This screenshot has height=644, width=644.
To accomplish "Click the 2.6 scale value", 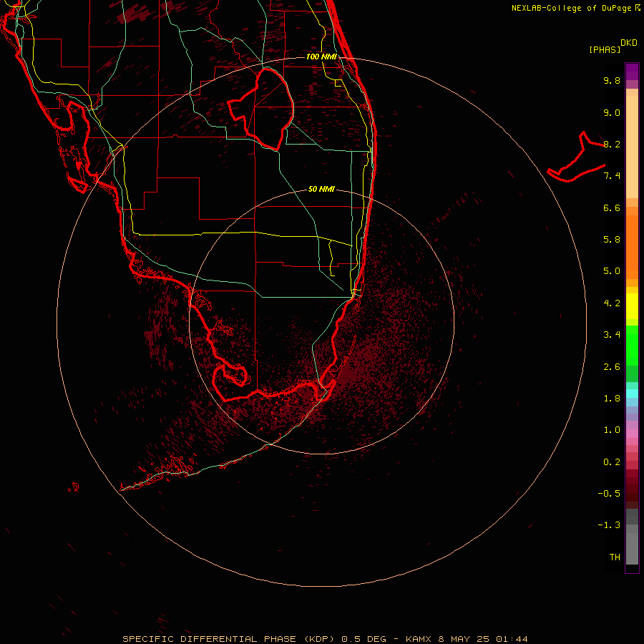I will click(612, 367).
